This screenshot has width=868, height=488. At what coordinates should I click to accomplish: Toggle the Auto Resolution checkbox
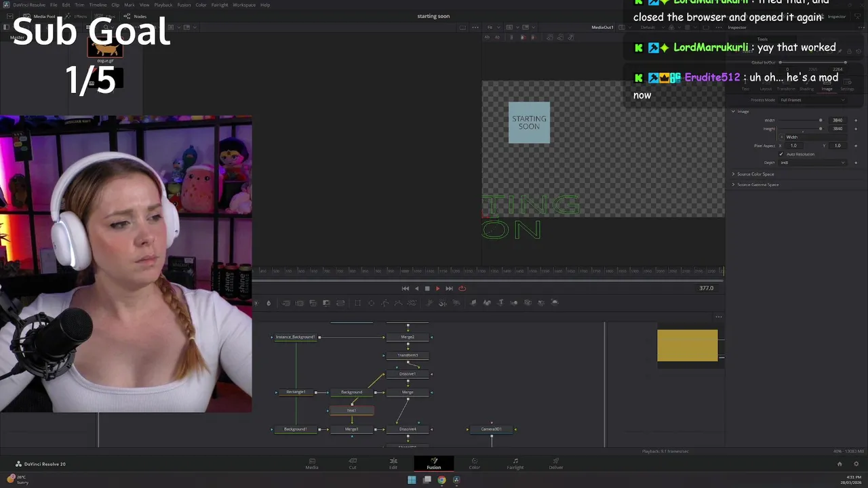click(781, 154)
